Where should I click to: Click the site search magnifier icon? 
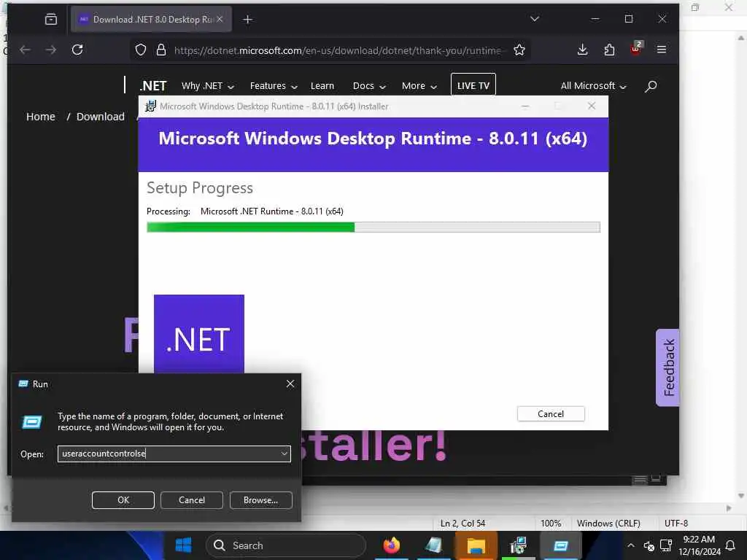coord(651,86)
